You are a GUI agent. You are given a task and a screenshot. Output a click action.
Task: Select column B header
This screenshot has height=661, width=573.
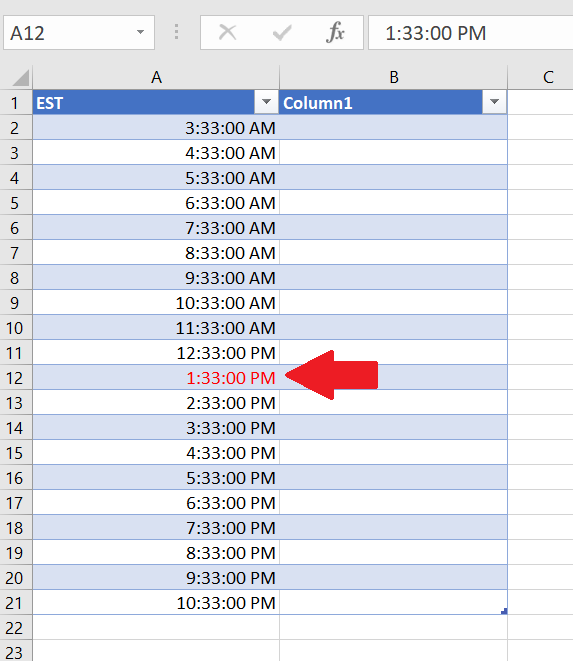(x=393, y=78)
